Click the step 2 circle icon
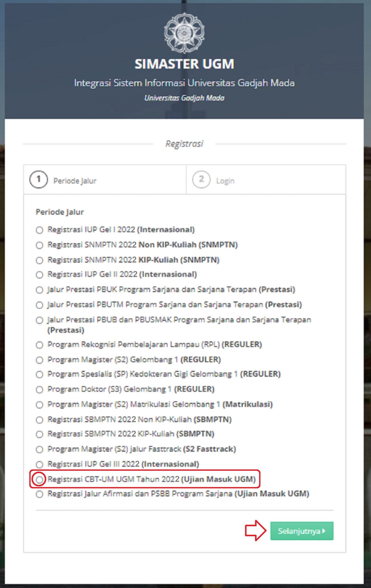The width and height of the screenshot is (371, 588). tap(201, 179)
